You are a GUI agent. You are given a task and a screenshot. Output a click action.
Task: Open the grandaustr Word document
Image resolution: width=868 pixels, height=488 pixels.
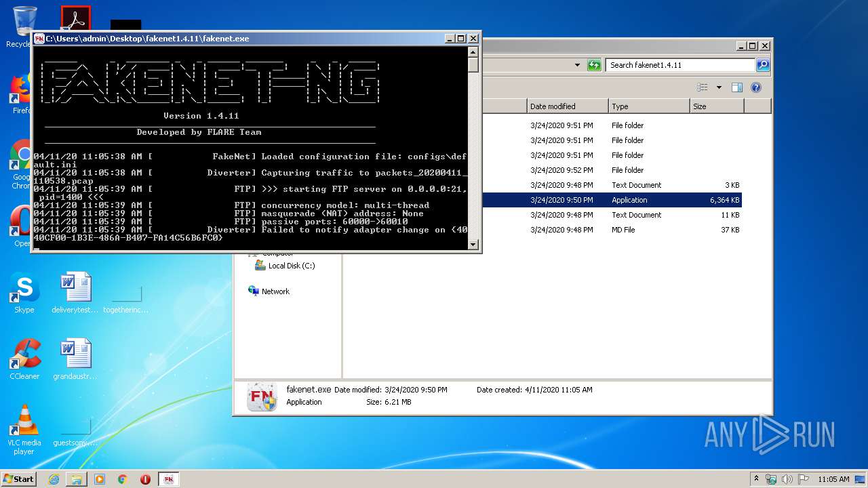(x=75, y=359)
